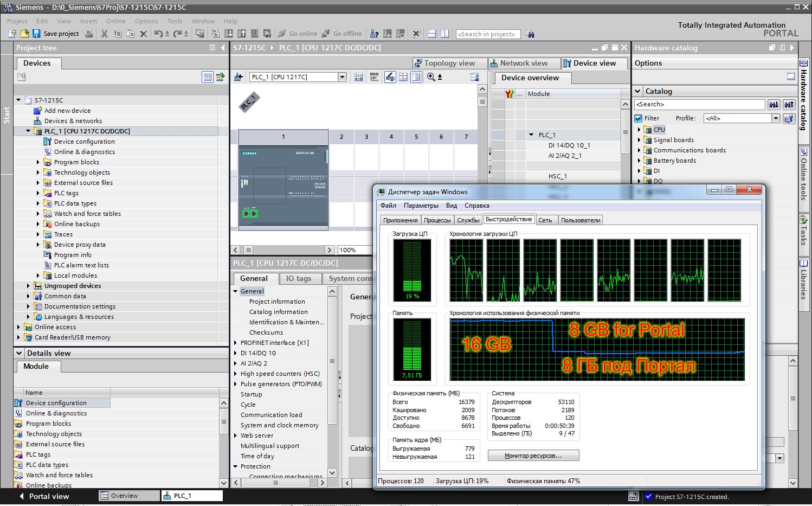The height and width of the screenshot is (506, 812).
Task: Expand the Program blocks tree node
Action: pos(38,162)
